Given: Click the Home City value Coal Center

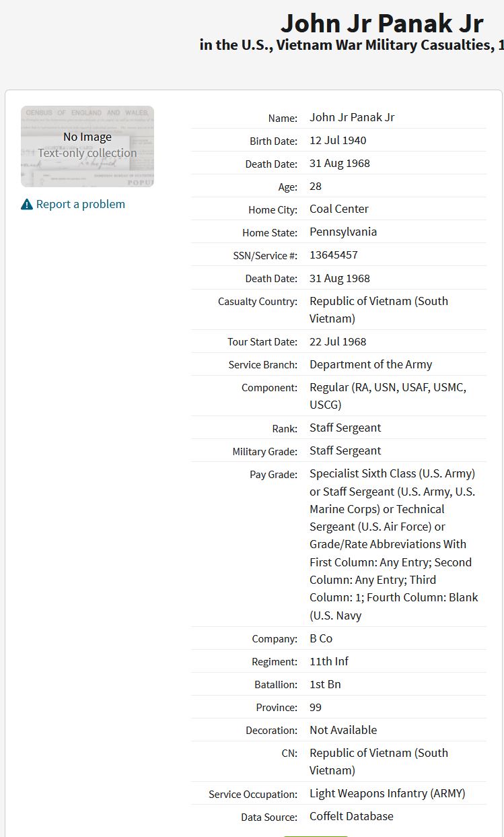Looking at the screenshot, I should (339, 209).
